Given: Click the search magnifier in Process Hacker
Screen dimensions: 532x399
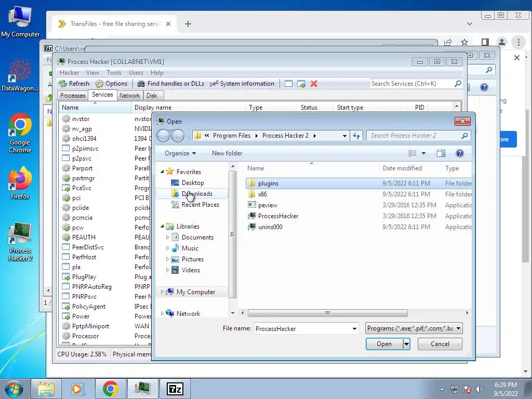Looking at the screenshot, I should point(458,84).
